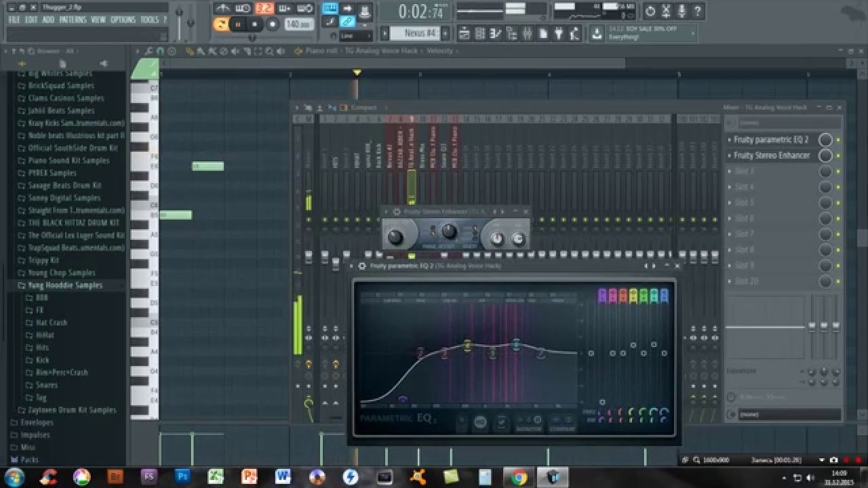This screenshot has width=868, height=488.
Task: Open the Nexus #4 pattern selector dropdown
Action: 416,33
